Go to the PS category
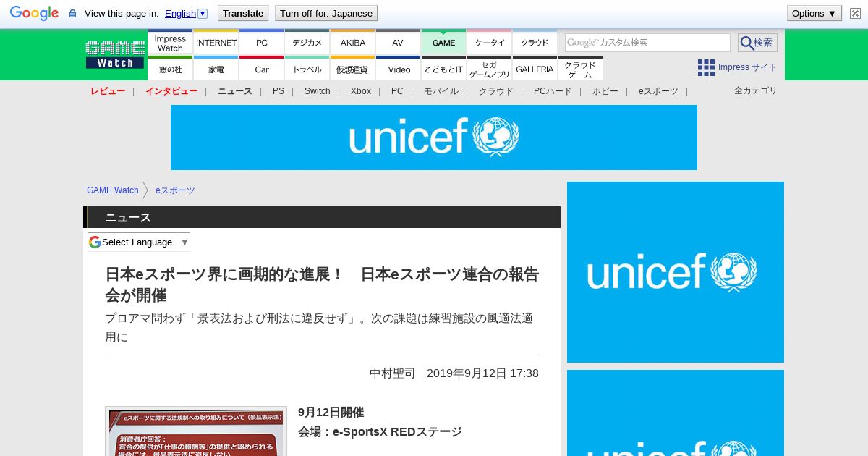 coord(278,91)
